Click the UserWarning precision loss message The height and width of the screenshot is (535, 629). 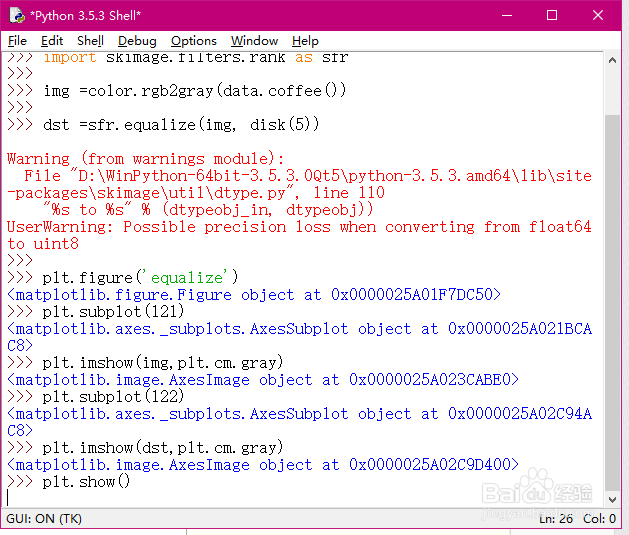pos(299,235)
